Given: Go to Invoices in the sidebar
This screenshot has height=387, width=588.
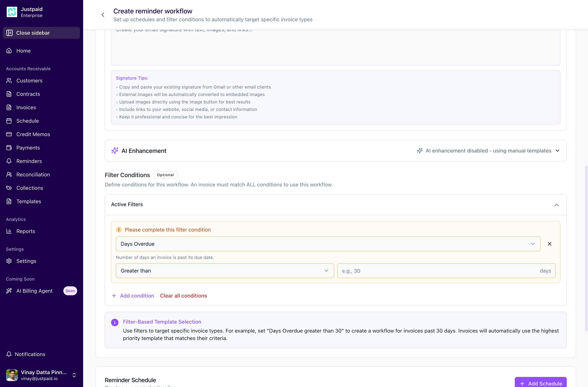Looking at the screenshot, I should [26, 108].
